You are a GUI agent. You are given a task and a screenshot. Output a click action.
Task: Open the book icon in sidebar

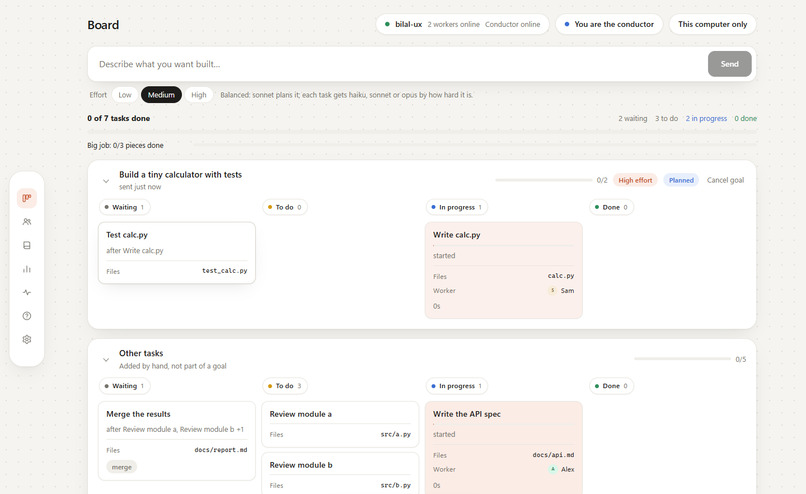(x=27, y=245)
